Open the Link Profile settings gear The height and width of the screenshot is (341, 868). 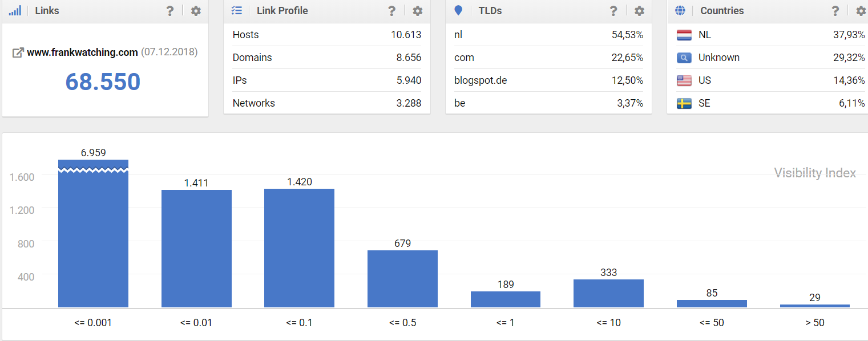(x=418, y=11)
